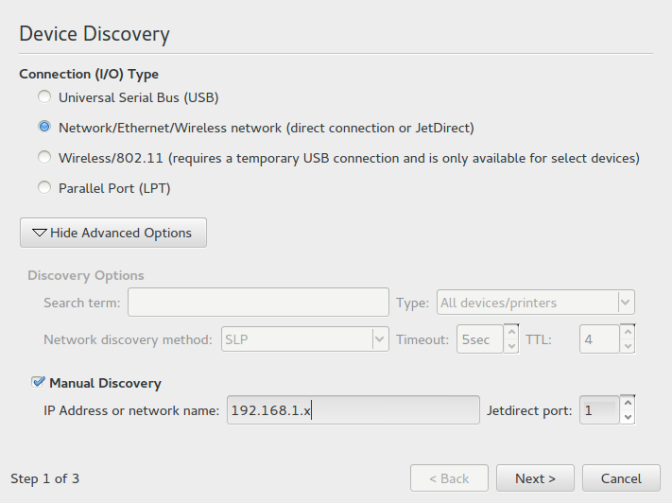Image resolution: width=672 pixels, height=503 pixels.
Task: Increment the Jetdirect port number
Action: 627,403
